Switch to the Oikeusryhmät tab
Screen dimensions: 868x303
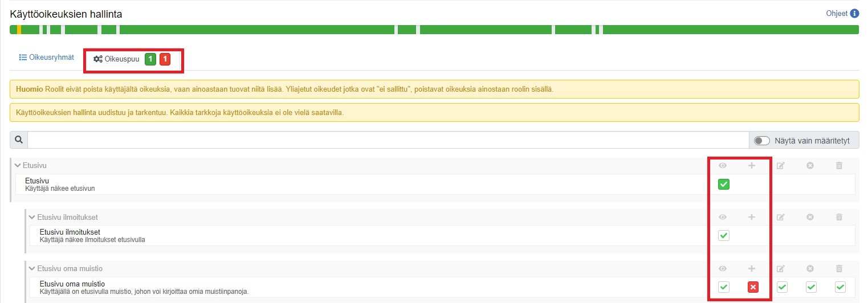click(x=47, y=58)
